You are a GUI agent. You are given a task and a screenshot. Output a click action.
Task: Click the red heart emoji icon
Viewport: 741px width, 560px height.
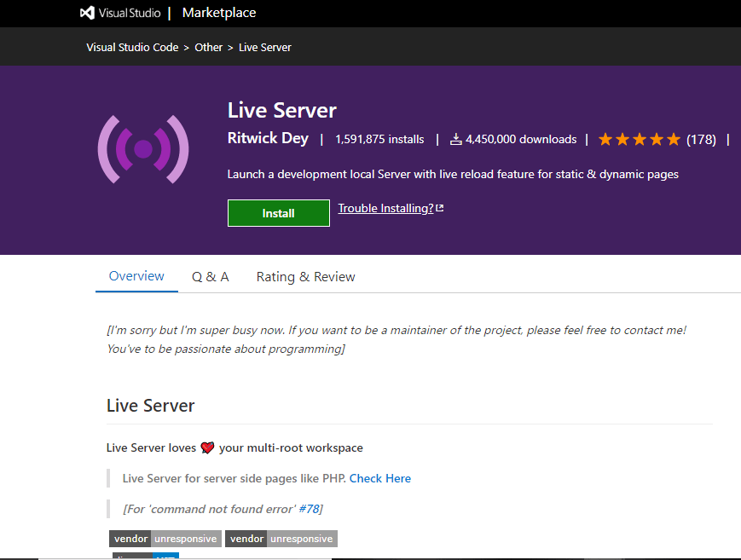coord(207,447)
